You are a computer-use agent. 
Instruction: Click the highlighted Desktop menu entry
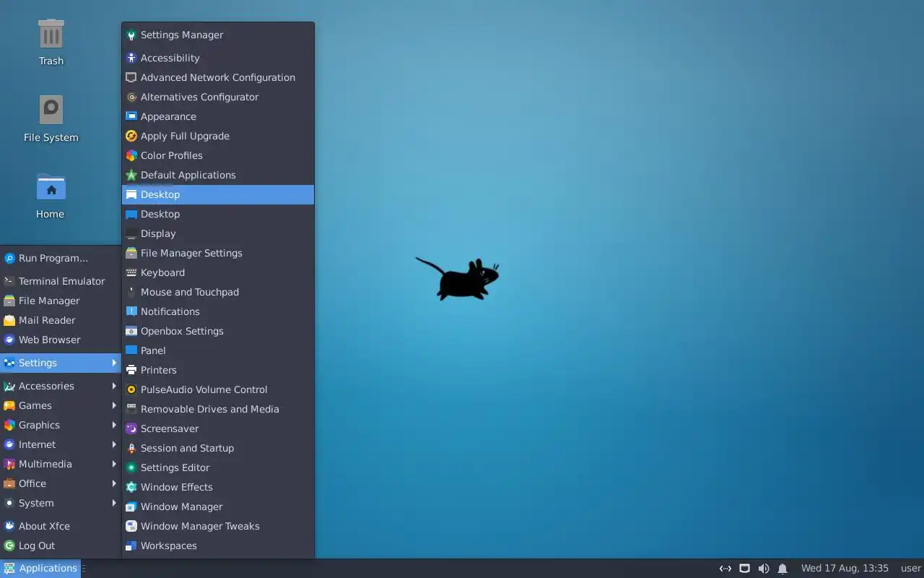pyautogui.click(x=218, y=194)
